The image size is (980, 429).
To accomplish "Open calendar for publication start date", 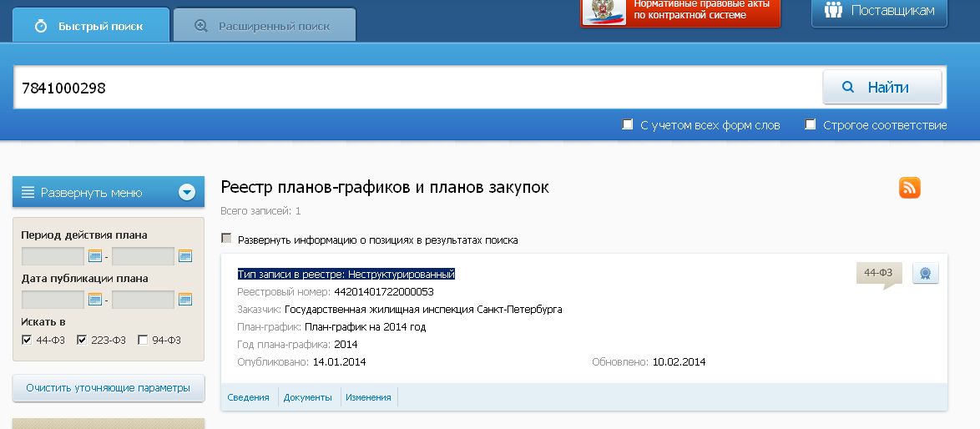I will [x=95, y=299].
